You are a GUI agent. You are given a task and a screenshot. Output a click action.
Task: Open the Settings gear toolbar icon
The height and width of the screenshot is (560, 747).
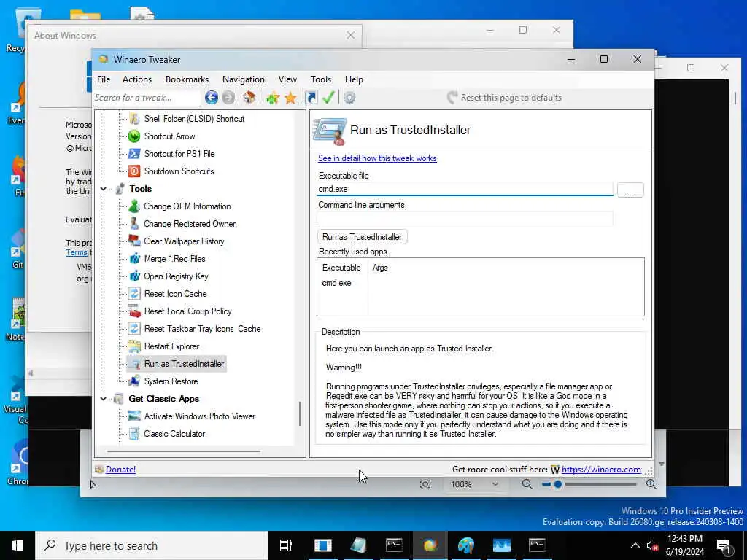pyautogui.click(x=349, y=98)
